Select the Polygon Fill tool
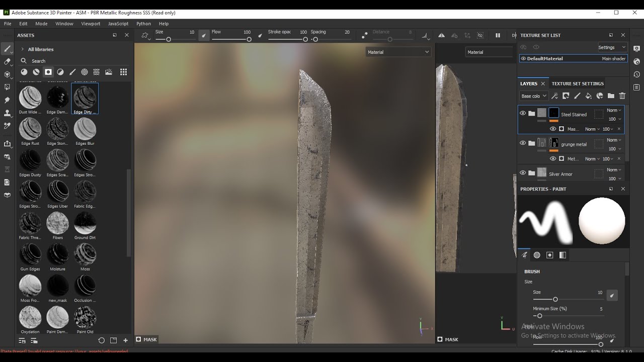The height and width of the screenshot is (362, 644). (7, 87)
